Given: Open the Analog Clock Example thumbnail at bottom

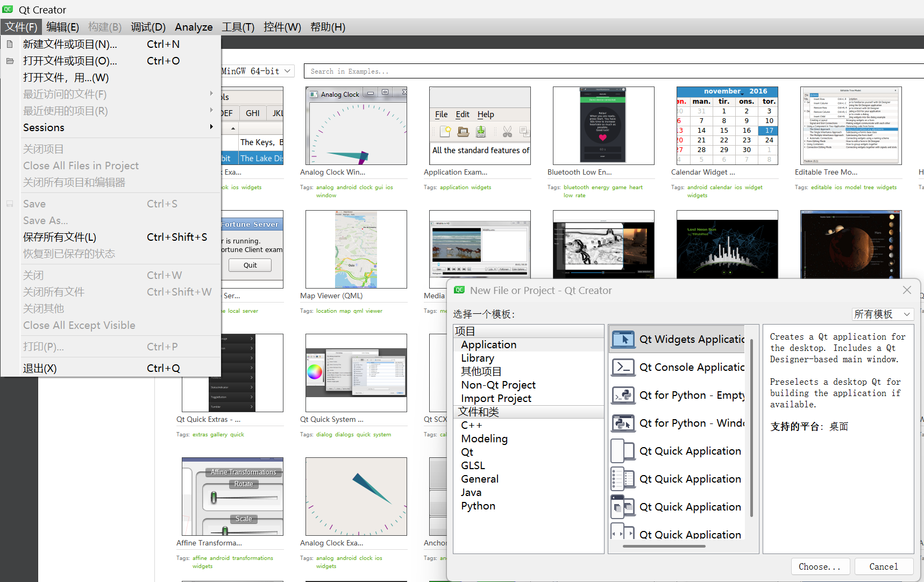Looking at the screenshot, I should coord(356,497).
